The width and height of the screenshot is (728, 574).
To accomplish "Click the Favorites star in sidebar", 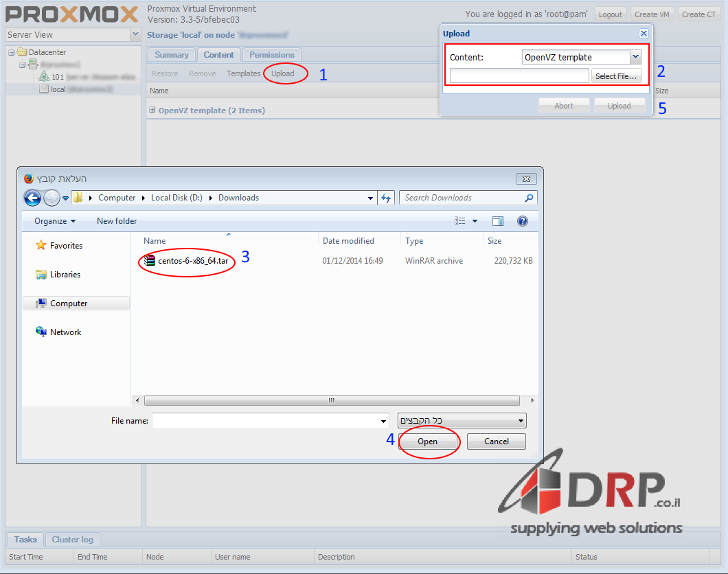I will pos(41,246).
